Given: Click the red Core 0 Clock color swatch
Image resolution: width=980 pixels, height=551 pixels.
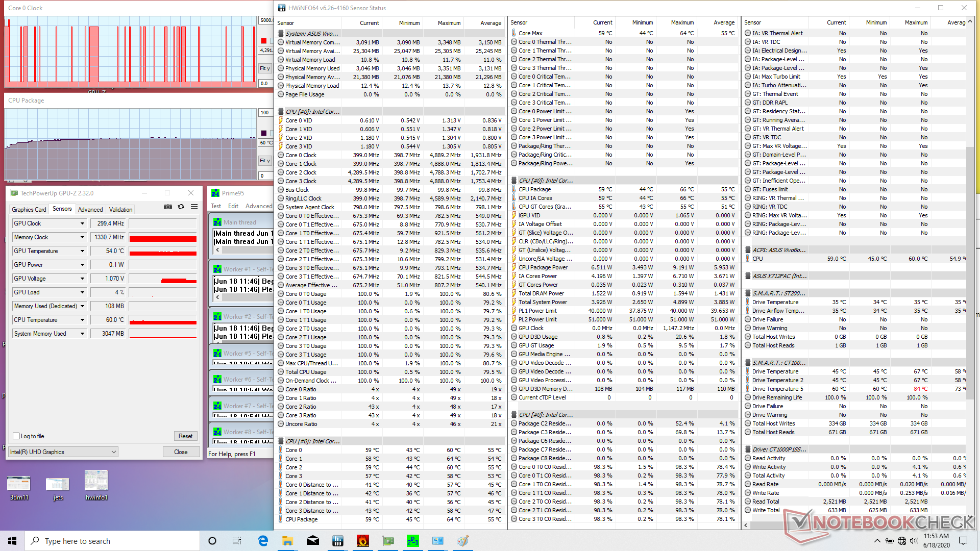Looking at the screenshot, I should click(x=264, y=41).
